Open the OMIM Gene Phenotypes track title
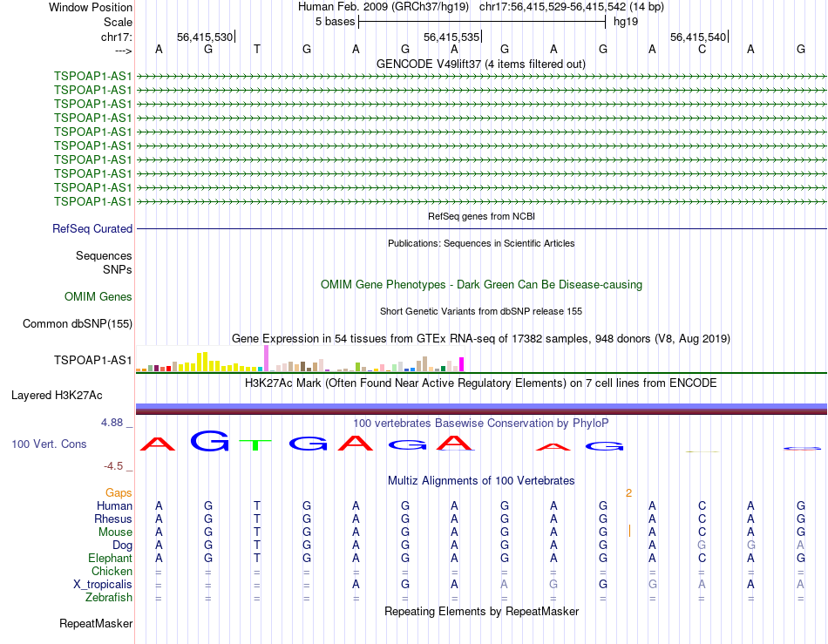Viewport: 828px width, 644px height. tap(481, 284)
